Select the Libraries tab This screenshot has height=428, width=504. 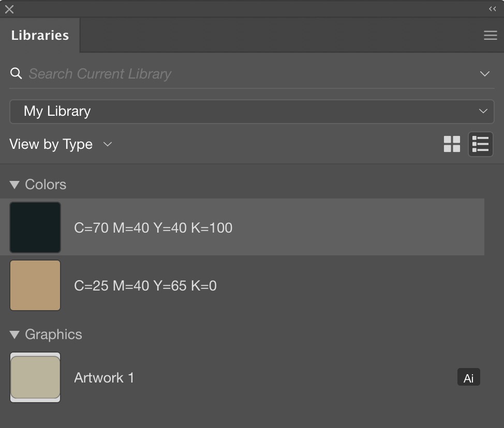40,35
